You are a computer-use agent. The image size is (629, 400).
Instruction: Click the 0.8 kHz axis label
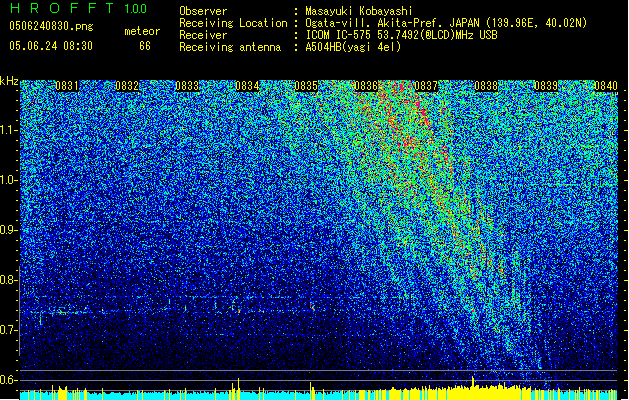[x=8, y=280]
